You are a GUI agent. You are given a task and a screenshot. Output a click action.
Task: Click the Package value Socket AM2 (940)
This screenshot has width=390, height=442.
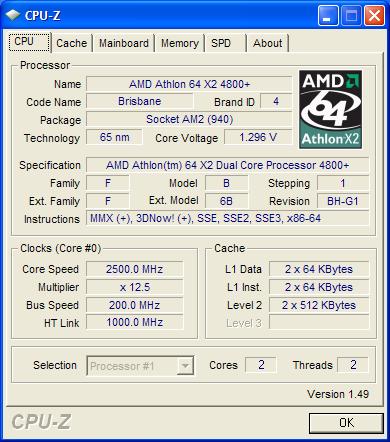coord(189,119)
